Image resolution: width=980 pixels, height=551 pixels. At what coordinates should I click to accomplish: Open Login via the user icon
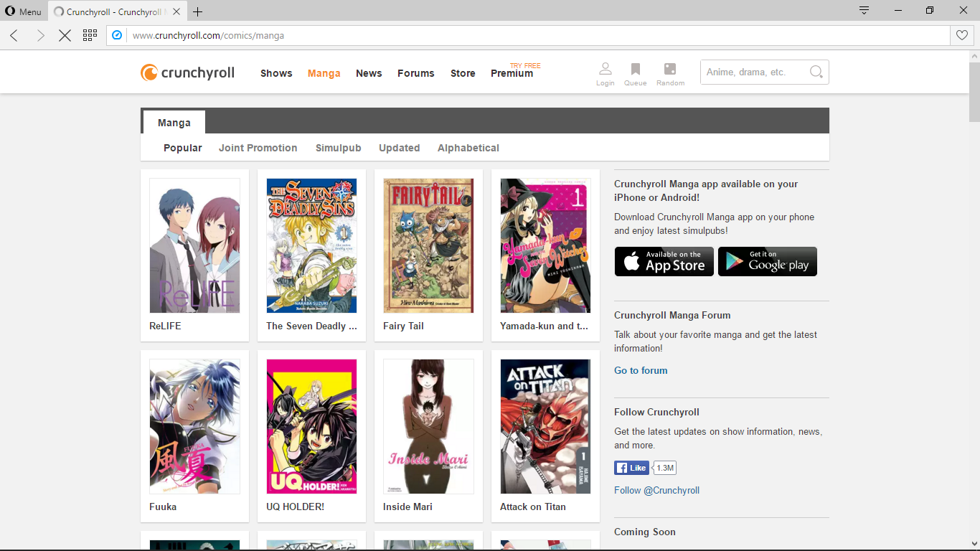coord(606,74)
